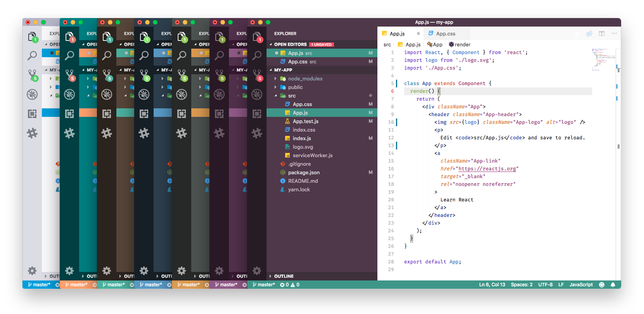Select the render breadcrumb item
The height and width of the screenshot is (314, 644).
coord(460,45)
